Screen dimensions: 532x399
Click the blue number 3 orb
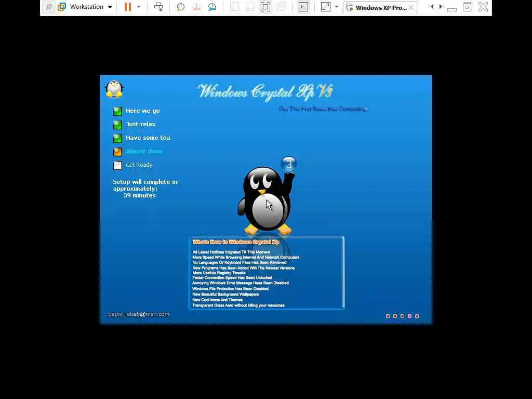pos(289,165)
